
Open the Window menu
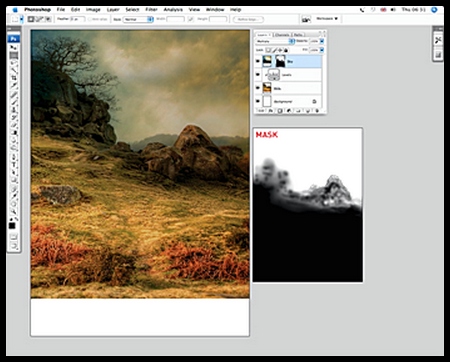tap(215, 10)
